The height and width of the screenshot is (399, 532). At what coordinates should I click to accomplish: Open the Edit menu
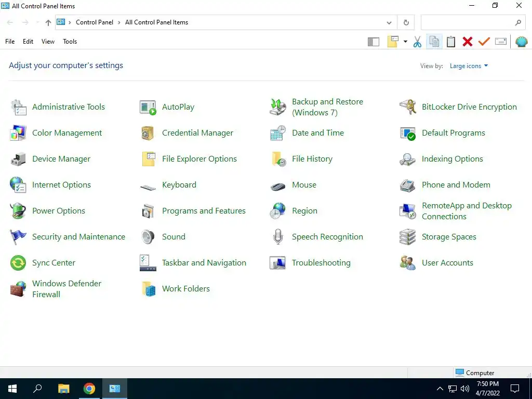pos(28,42)
